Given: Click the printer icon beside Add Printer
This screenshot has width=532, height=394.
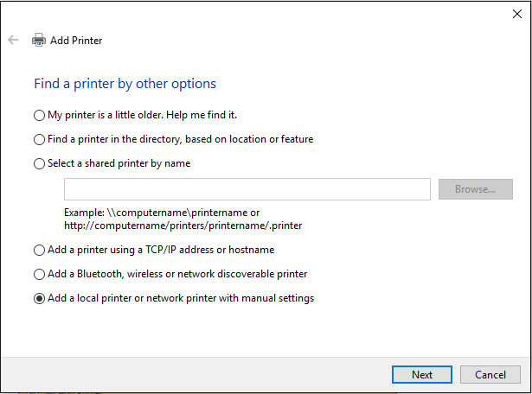Looking at the screenshot, I should point(39,40).
